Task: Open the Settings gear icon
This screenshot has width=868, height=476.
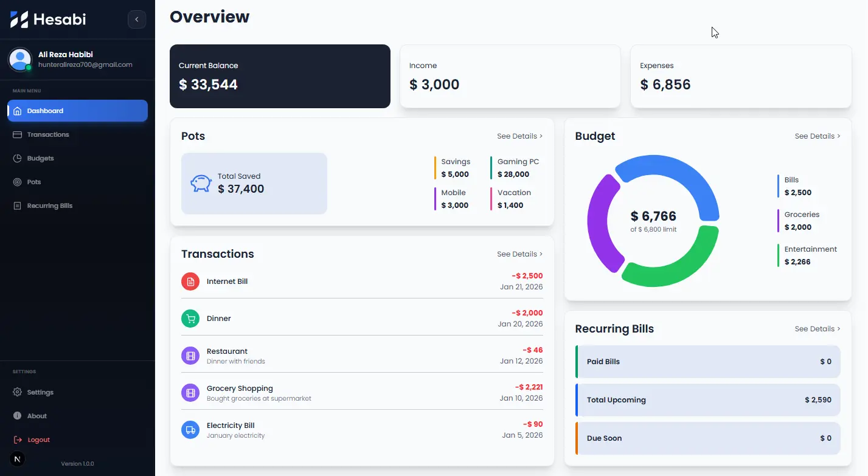Action: click(x=18, y=392)
